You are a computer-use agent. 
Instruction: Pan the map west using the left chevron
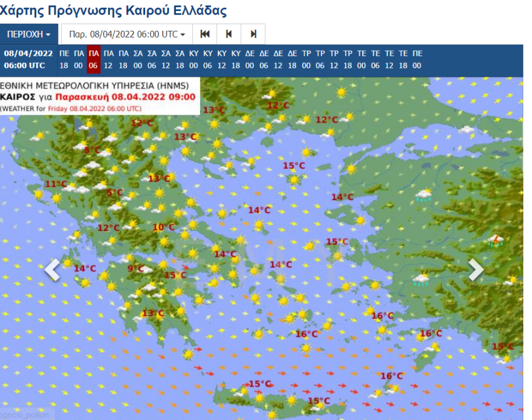coord(53,270)
